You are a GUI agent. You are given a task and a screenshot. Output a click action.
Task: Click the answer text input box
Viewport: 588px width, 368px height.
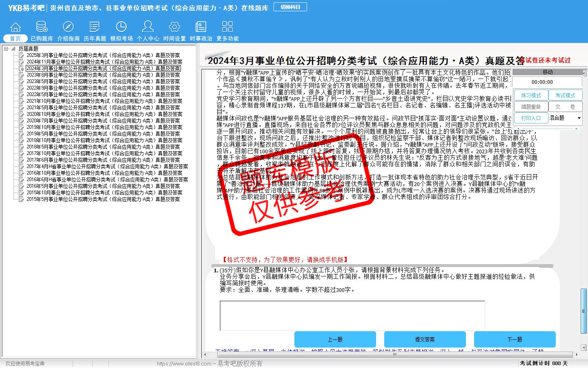(352, 315)
